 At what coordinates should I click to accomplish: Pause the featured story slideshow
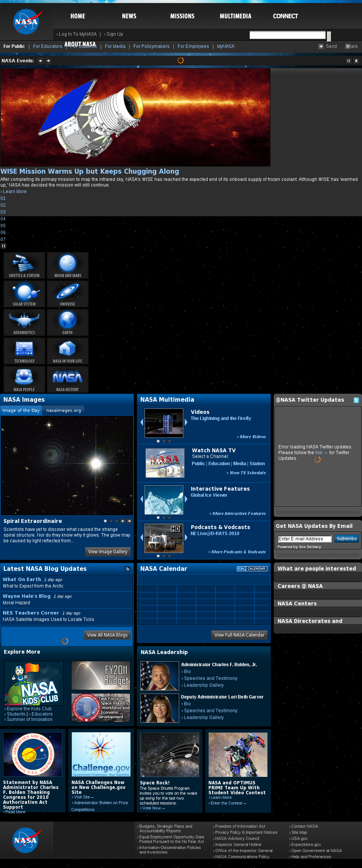pyautogui.click(x=3, y=246)
